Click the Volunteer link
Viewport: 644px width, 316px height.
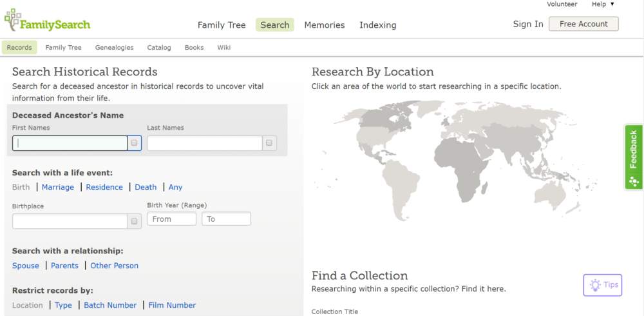click(562, 4)
